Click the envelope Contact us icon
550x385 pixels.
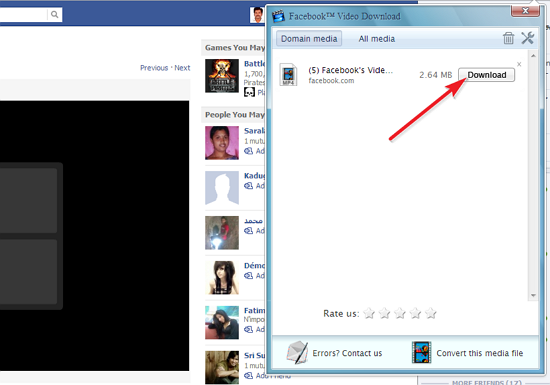click(x=297, y=352)
